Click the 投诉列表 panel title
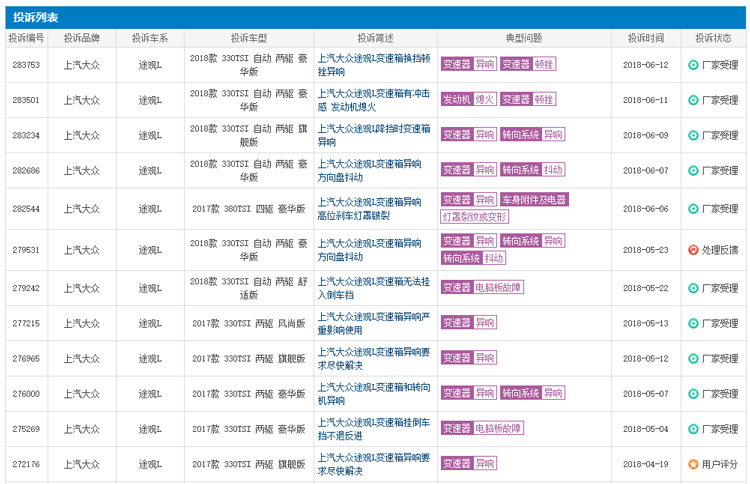The width and height of the screenshot is (750, 484). click(35, 18)
